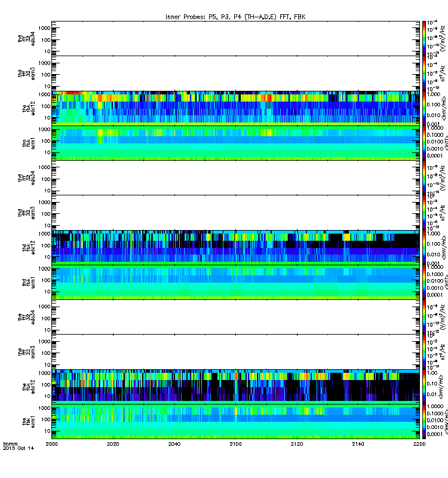The width and height of the screenshot is (448, 478).
Task: Click the empty the fff 32 scm3 panel
Action: click(235, 352)
